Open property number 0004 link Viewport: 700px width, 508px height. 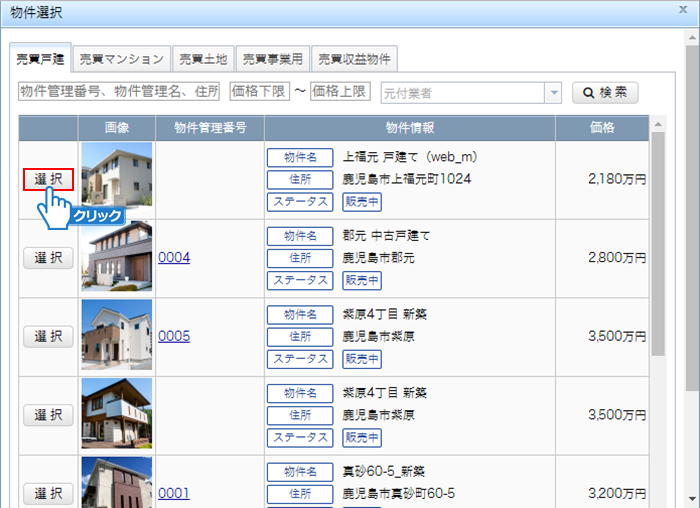(x=174, y=257)
